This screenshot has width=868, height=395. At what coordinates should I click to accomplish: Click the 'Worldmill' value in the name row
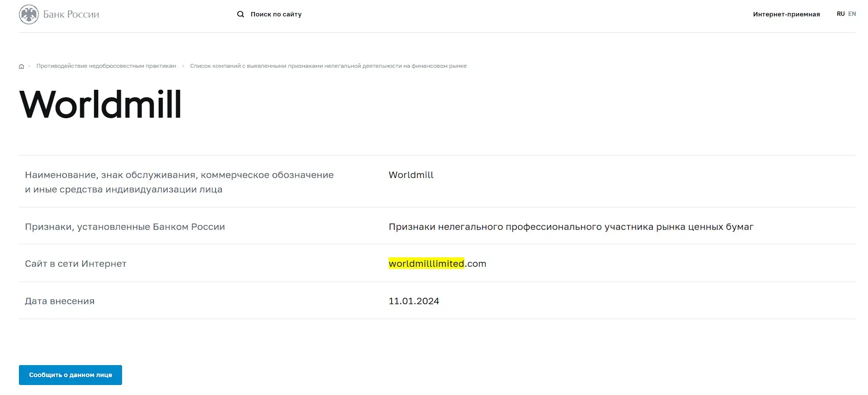411,175
